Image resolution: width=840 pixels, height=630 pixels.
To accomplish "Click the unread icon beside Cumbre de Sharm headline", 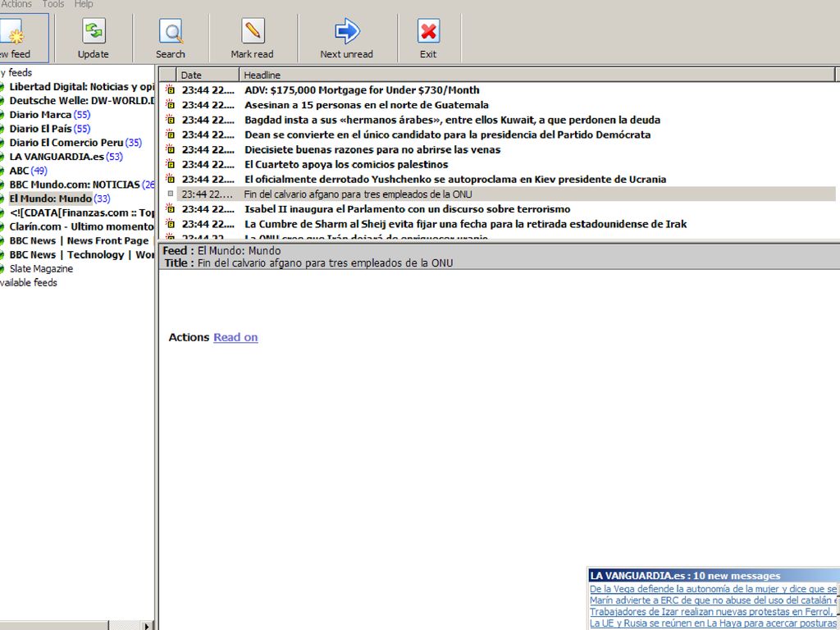I will click(x=171, y=224).
